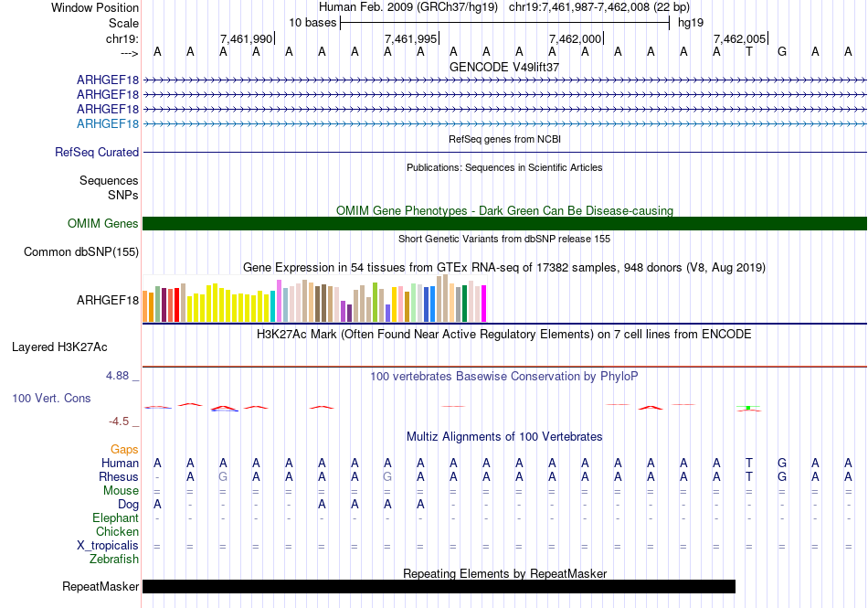The height and width of the screenshot is (608, 868).
Task: Click Gene Expression in 54 tissues title
Action: click(504, 268)
